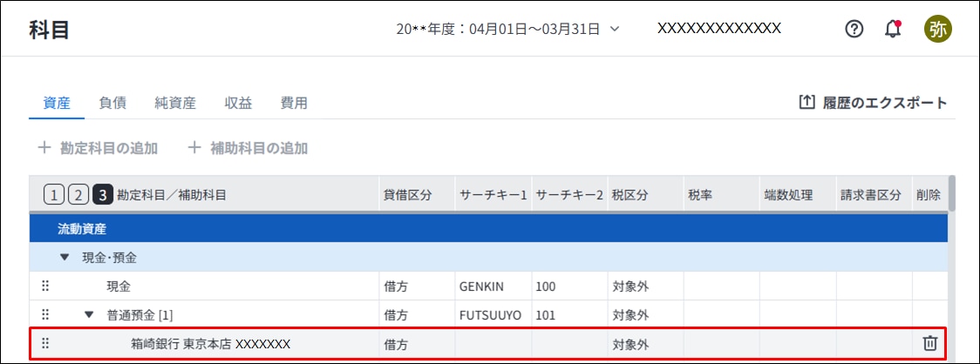Click the vertical scrollbar of the table
The width and height of the screenshot is (980, 364).
tap(951, 193)
